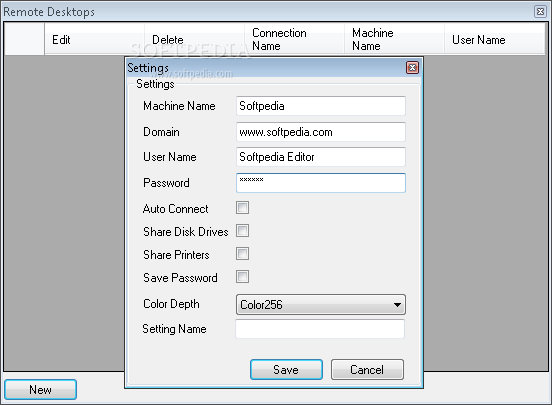Click the Save button

(x=286, y=369)
